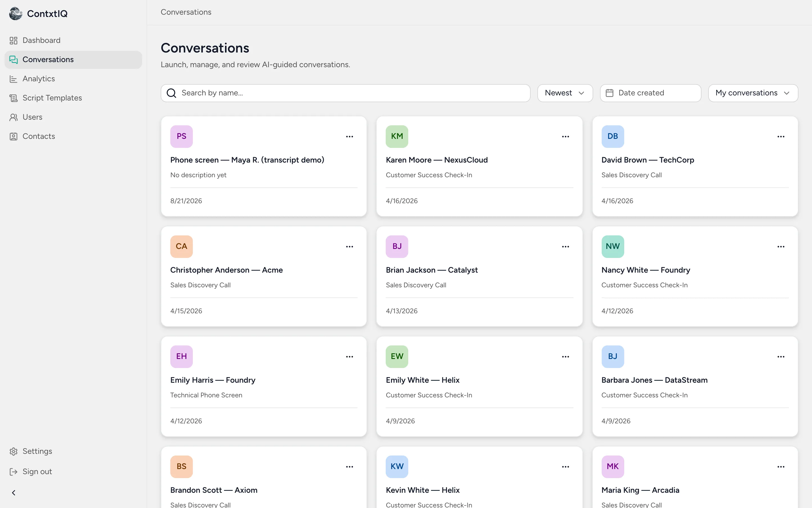Click the PS avatar badge
This screenshot has height=508, width=812.
[182, 136]
